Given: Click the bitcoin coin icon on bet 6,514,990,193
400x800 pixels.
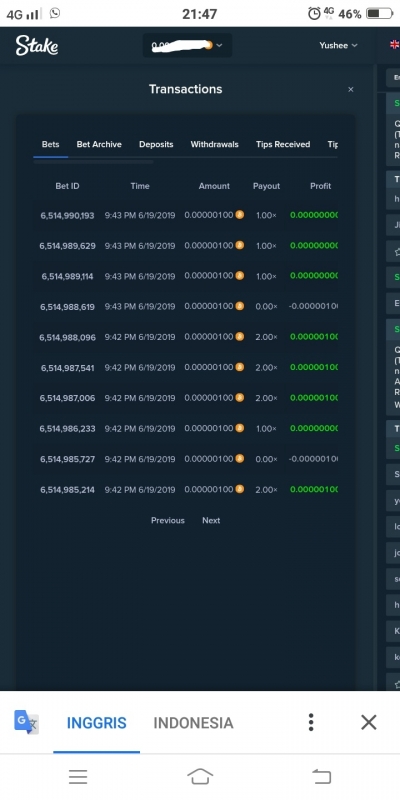Looking at the screenshot, I should coord(239,215).
